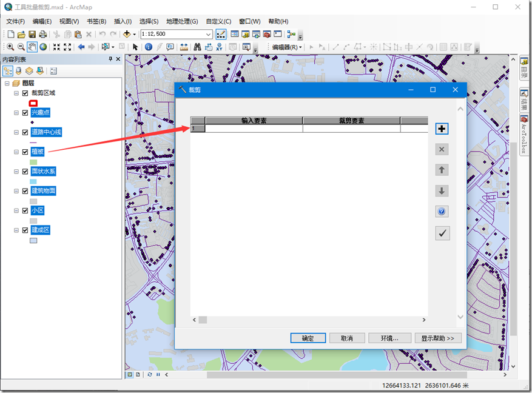Collapse the 植被 layer legend
Screen dimensions: 532x393
pos(16,152)
